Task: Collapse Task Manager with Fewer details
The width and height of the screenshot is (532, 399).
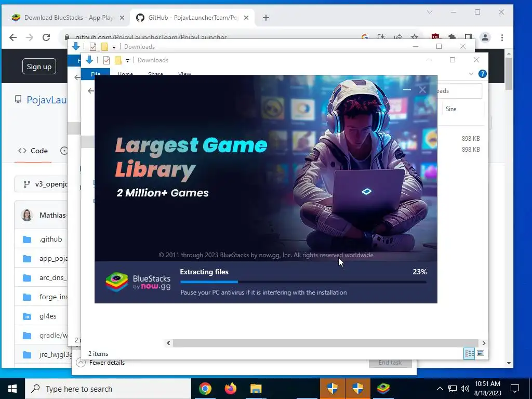Action: tap(100, 363)
